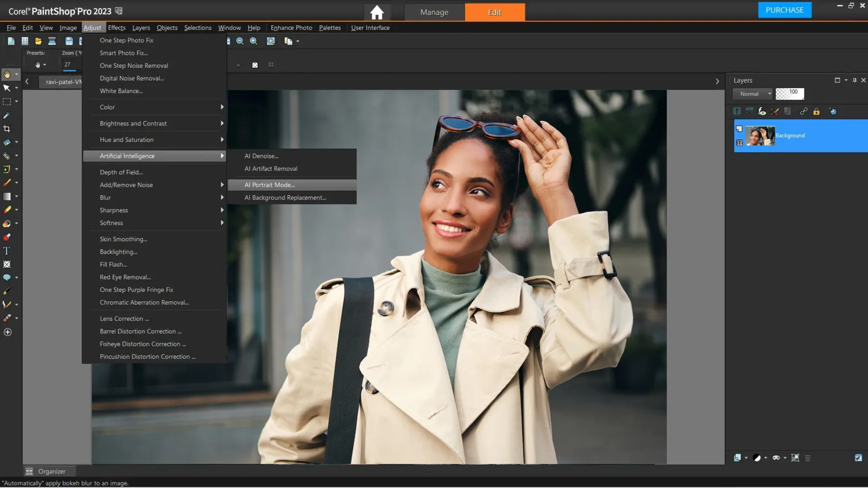Click the layer link chain icon
Image resolution: width=868 pixels, height=488 pixels.
click(803, 112)
